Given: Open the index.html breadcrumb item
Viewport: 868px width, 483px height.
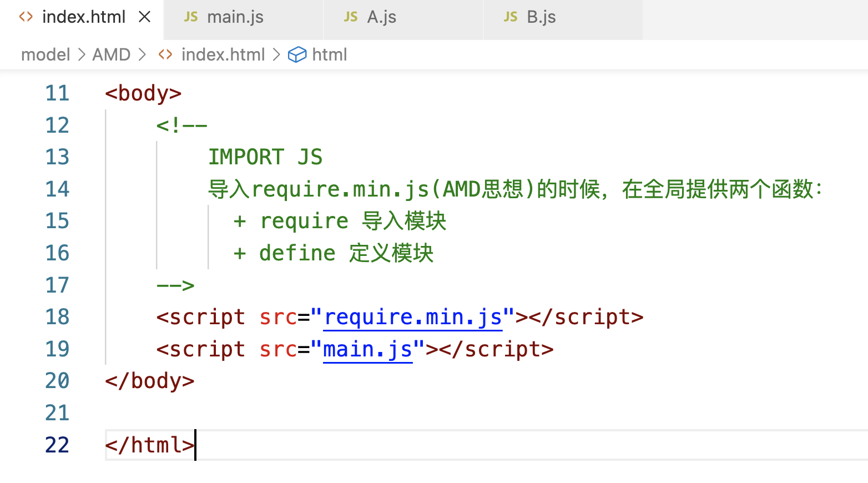Looking at the screenshot, I should point(223,54).
